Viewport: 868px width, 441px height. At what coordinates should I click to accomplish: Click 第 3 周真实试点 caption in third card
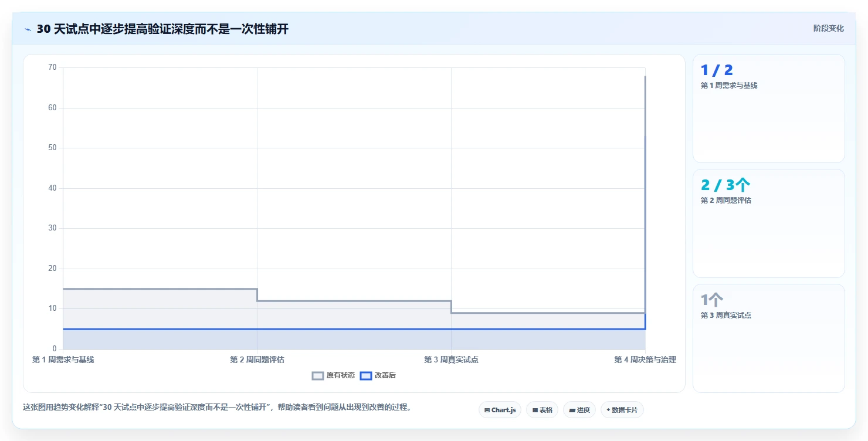pos(726,316)
